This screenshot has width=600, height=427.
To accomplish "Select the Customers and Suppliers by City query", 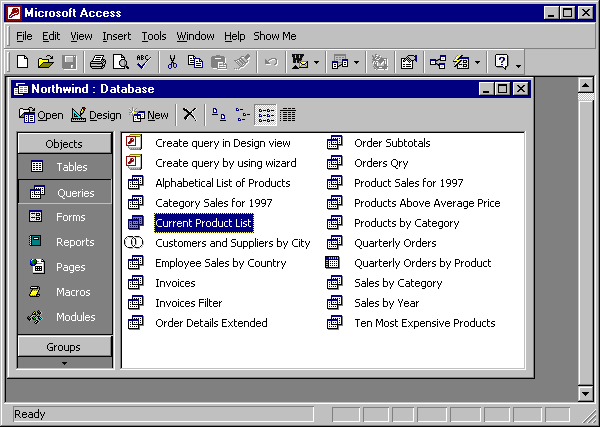I will tap(233, 243).
